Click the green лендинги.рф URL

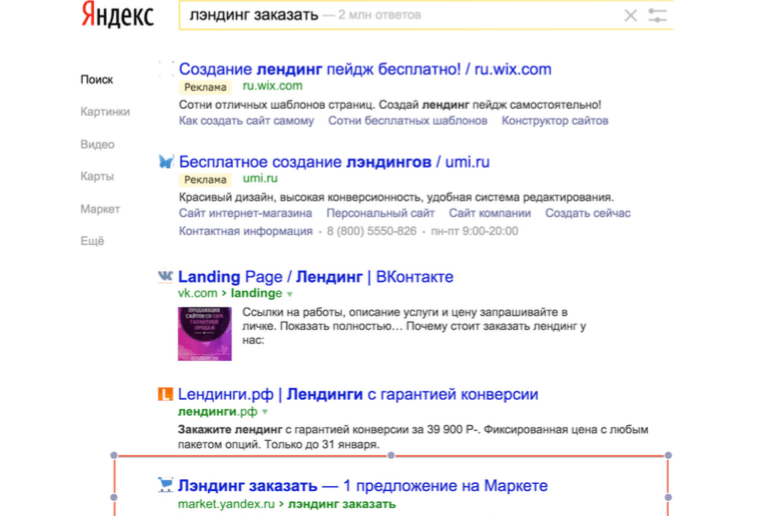(x=218, y=411)
